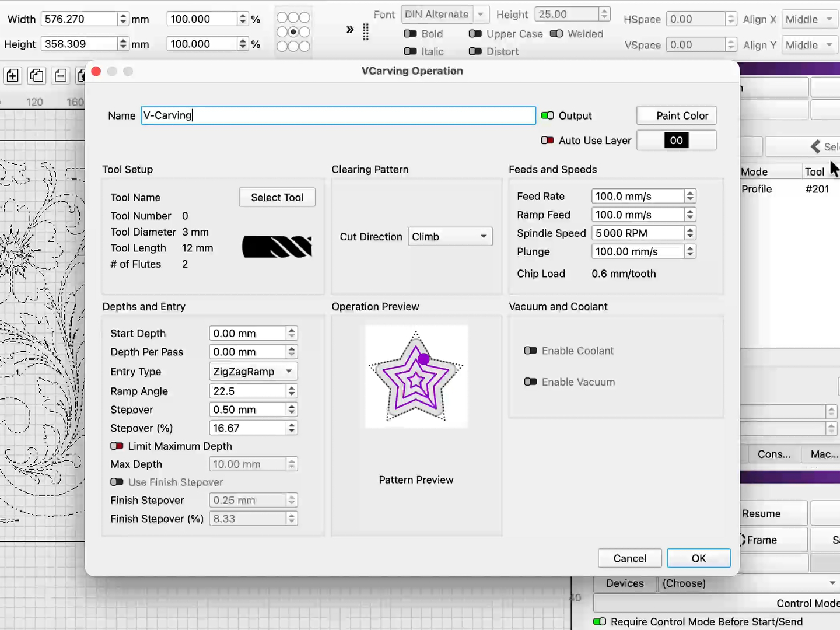Image resolution: width=840 pixels, height=630 pixels.
Task: Click the Select Tool button
Action: tap(277, 198)
